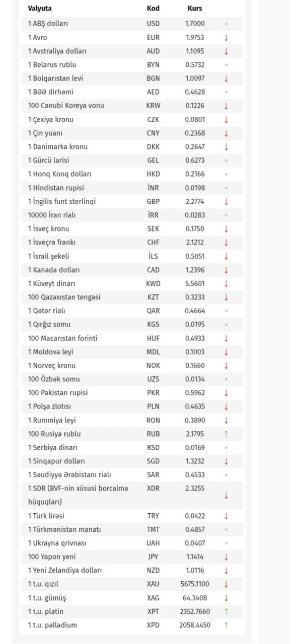Screen dimensions: 289x644
Task: Click the red down arrow for XAU gold
Action: 226,584
